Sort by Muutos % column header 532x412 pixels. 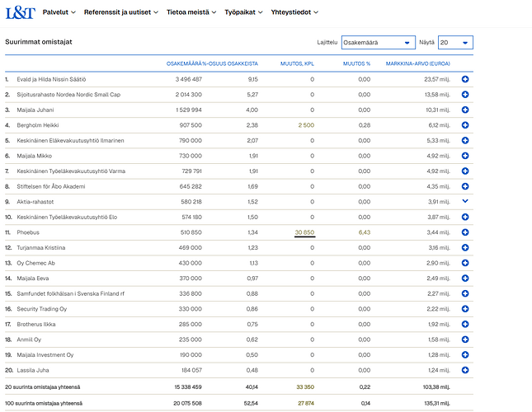coord(356,63)
